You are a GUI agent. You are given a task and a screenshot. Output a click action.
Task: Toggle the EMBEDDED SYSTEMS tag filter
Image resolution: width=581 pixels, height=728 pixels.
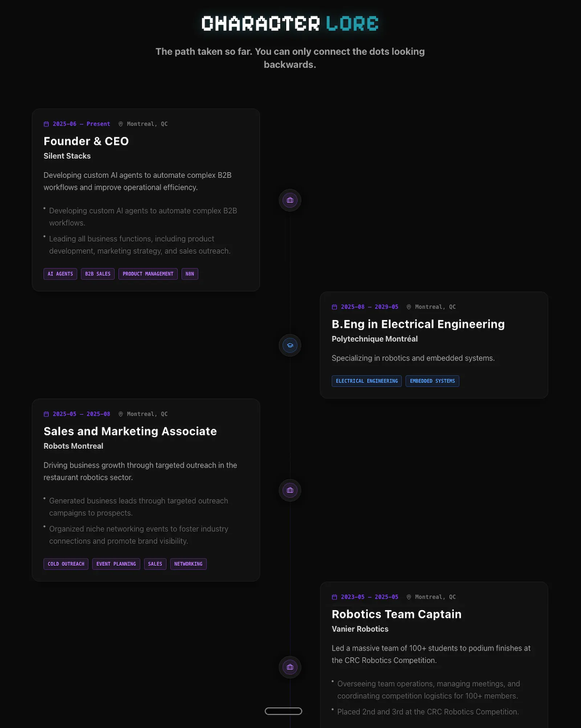[x=432, y=381]
